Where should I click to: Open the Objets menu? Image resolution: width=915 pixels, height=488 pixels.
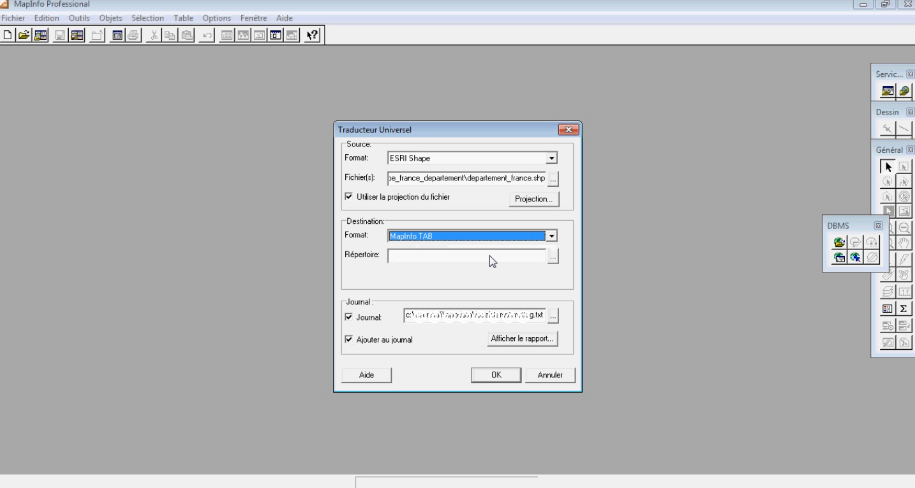click(110, 18)
